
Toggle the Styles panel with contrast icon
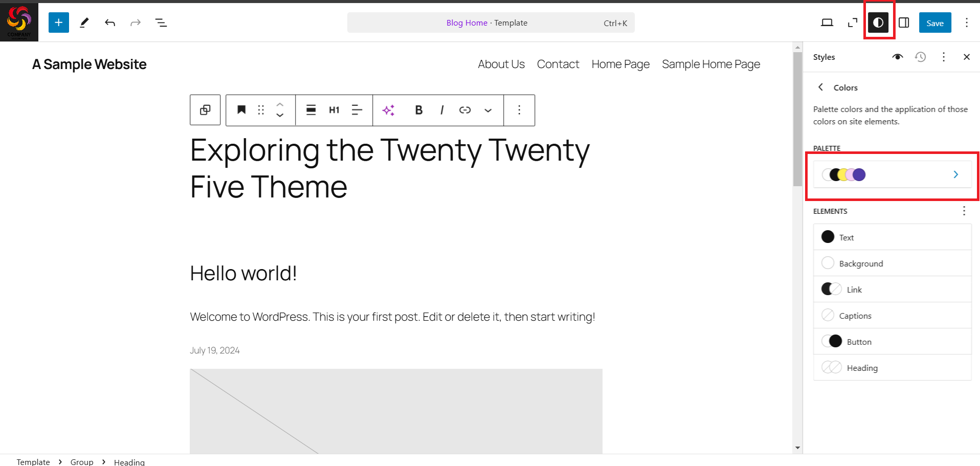879,23
